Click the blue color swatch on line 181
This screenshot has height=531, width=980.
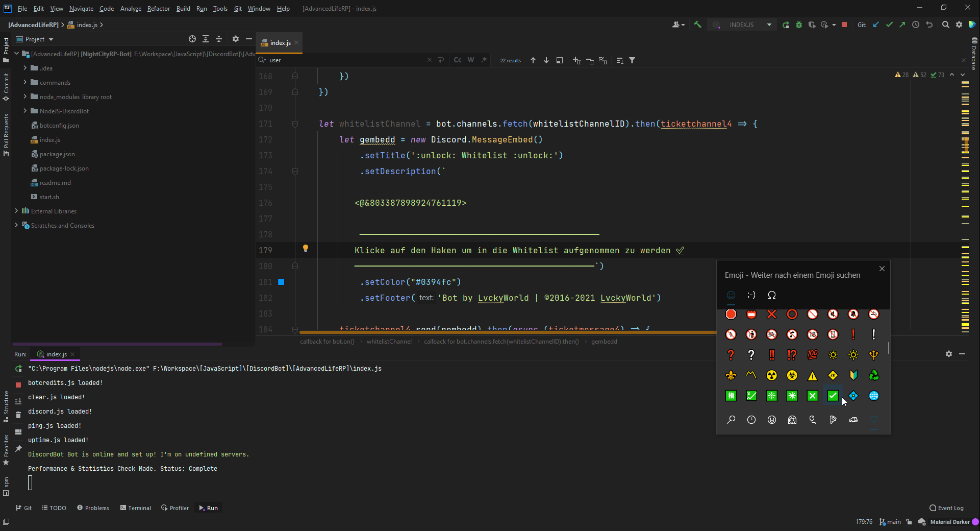281,282
